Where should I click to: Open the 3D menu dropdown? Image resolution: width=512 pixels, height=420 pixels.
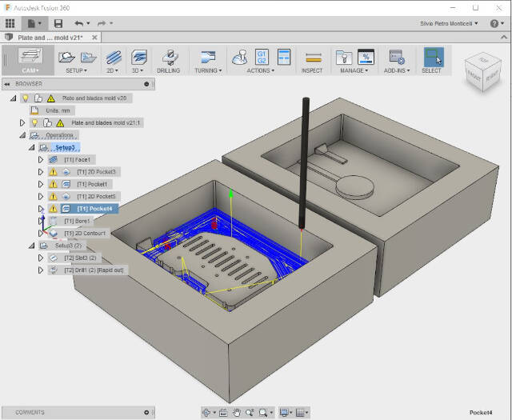138,70
